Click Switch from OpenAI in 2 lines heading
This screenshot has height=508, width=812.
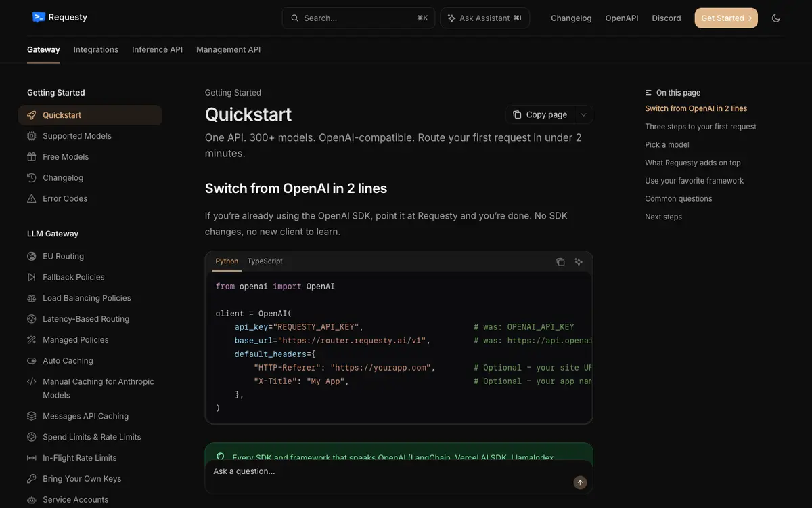click(296, 188)
